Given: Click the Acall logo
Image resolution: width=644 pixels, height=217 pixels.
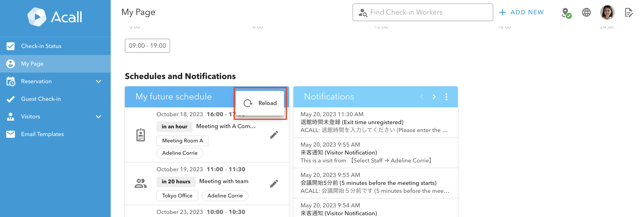Looking at the screenshot, I should (x=55, y=17).
